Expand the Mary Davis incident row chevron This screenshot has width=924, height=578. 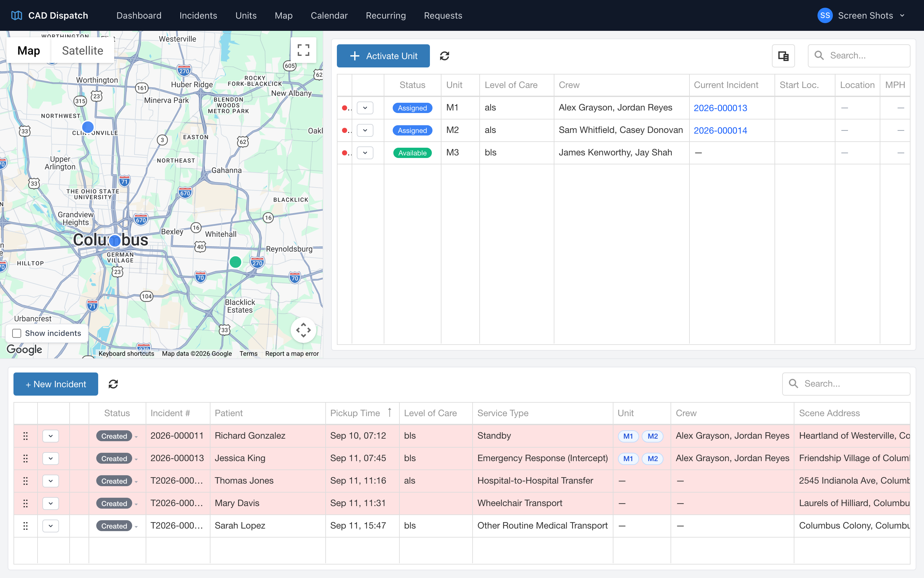click(x=51, y=504)
